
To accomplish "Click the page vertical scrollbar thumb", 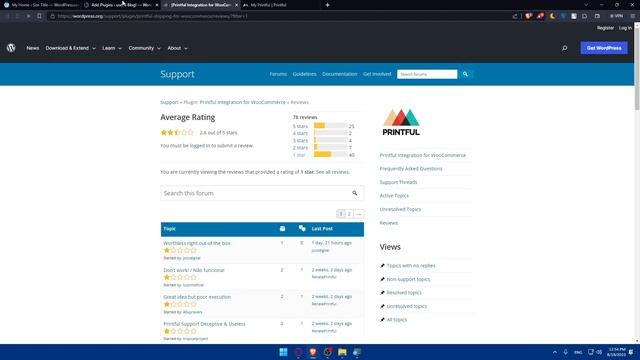I will click(637, 69).
